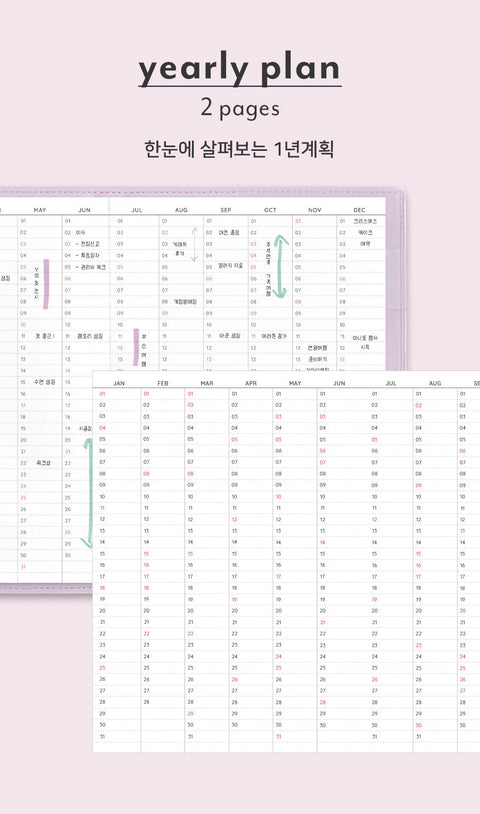This screenshot has width=480, height=814.
Task: Click SEP header in the purple planner
Action: coord(226,210)
